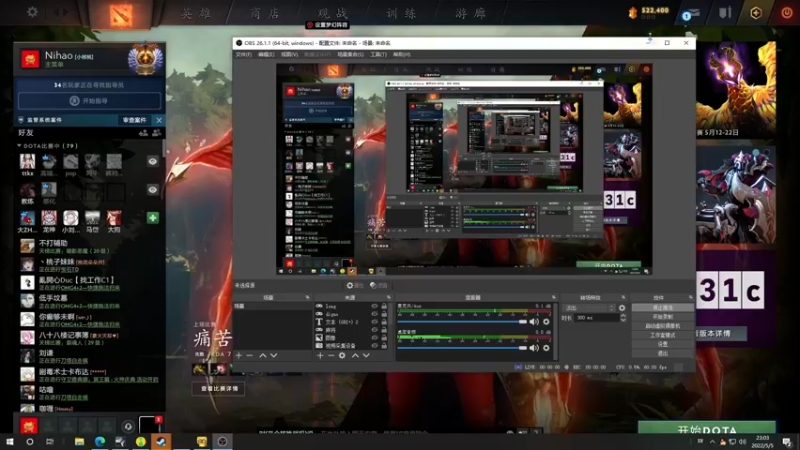Viewport: 800px width, 450px height.
Task: Toggle lock on 视频采集设备 source
Action: click(x=384, y=345)
